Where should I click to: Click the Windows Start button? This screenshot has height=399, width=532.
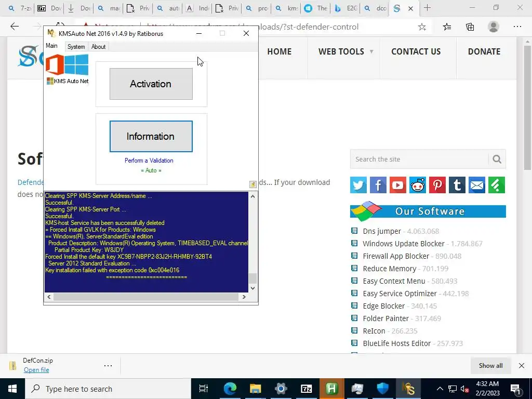12,389
